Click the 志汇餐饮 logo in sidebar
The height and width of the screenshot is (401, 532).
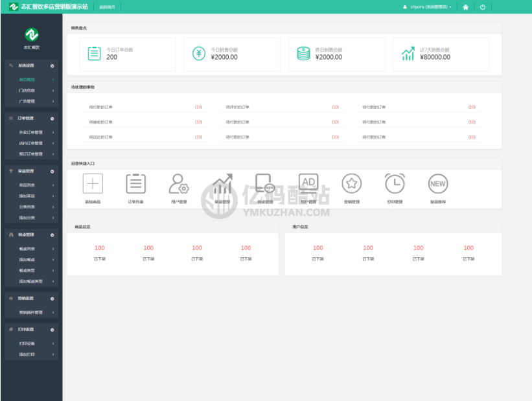[32, 34]
